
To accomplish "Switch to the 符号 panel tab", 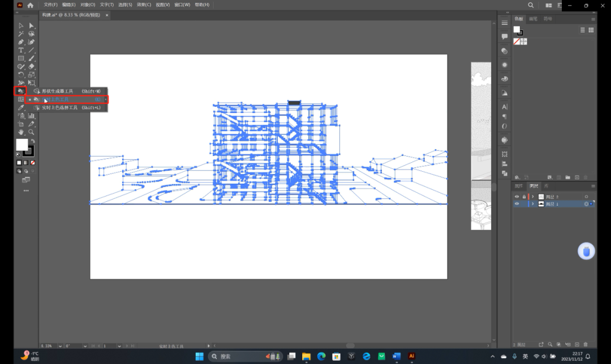I will (548, 19).
